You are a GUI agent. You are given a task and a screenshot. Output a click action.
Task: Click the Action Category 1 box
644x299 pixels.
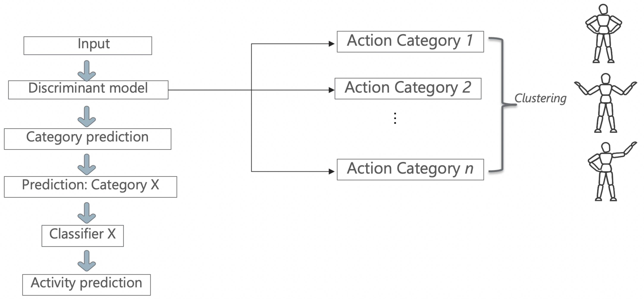410,42
